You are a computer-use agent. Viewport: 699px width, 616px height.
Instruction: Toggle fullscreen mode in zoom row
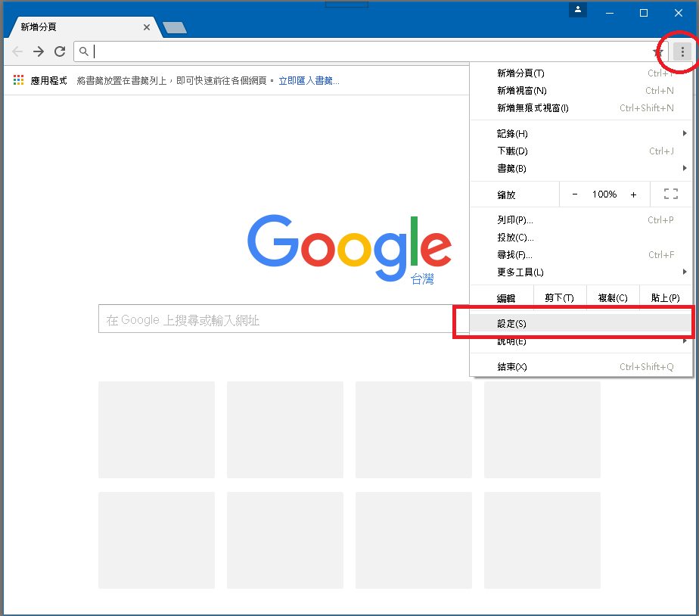tap(670, 194)
